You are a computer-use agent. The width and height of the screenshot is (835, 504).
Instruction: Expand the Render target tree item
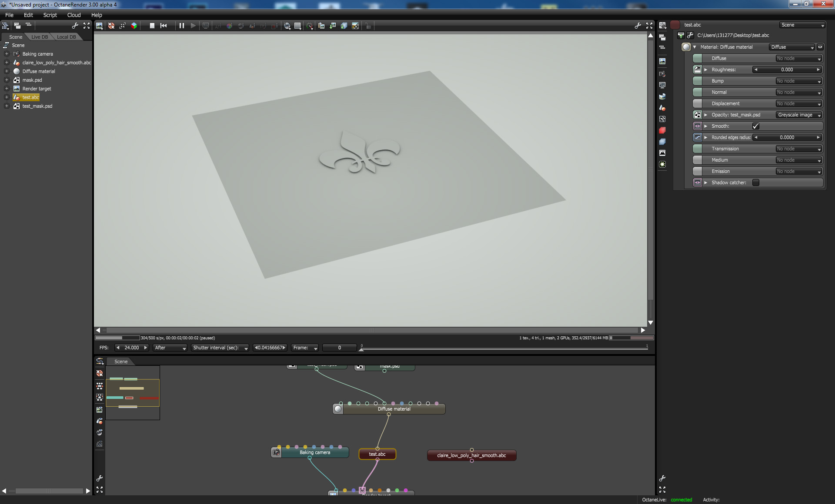pos(7,89)
